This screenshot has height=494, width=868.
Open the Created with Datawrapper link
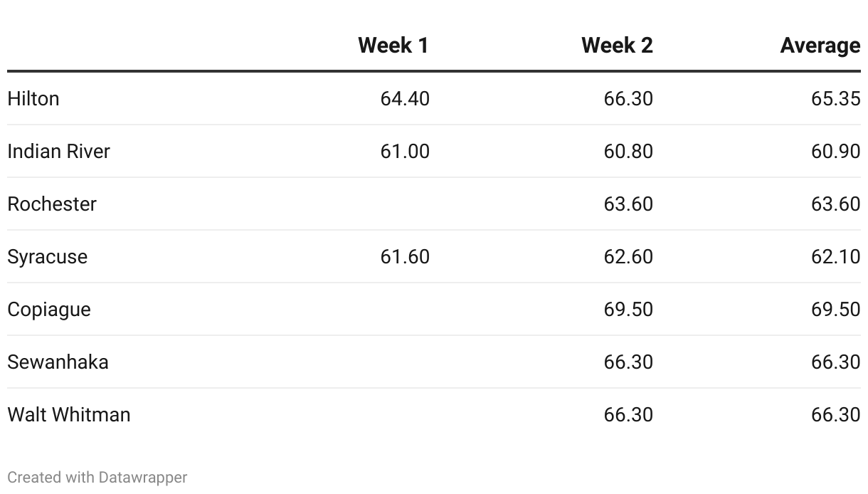[97, 477]
